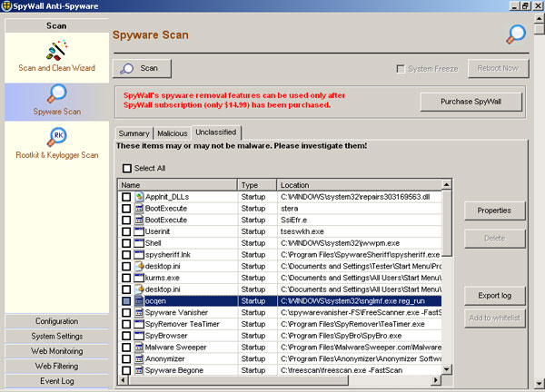This screenshot has width=545, height=392.
Task: Click list horizontal scrollbar left arrow
Action: coord(123,380)
